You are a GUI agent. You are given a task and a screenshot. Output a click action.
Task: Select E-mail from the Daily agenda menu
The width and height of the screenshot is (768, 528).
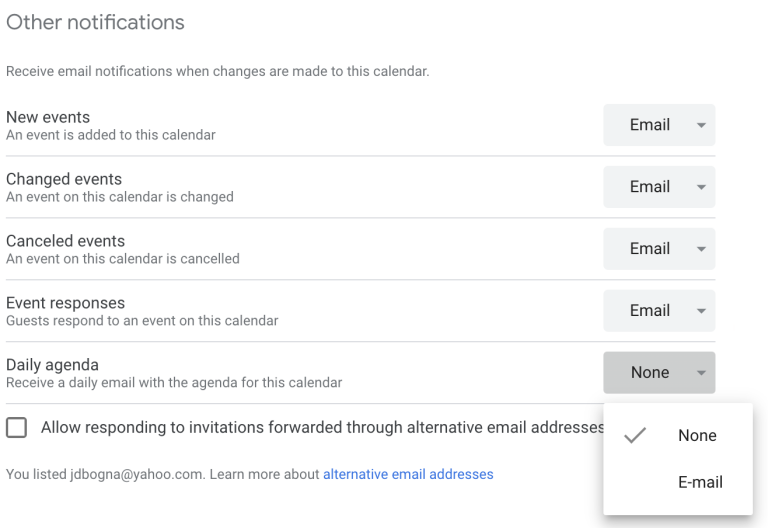700,482
